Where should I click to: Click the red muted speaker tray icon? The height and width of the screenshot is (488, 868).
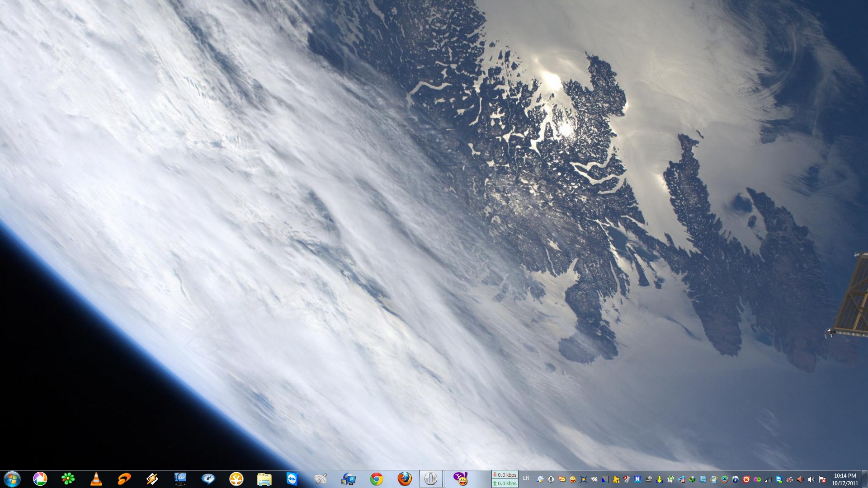coord(800,479)
